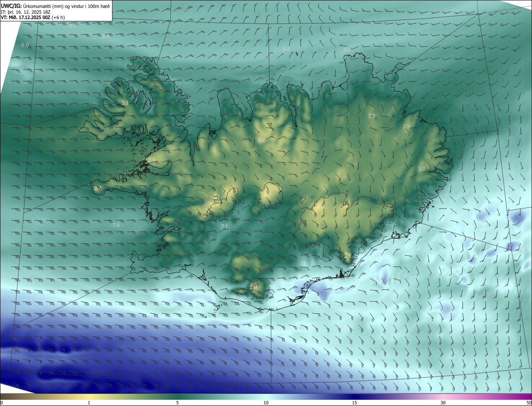Click the 7.1 value label on the map
Viewport: 532px width, 406px height.
click(x=224, y=226)
